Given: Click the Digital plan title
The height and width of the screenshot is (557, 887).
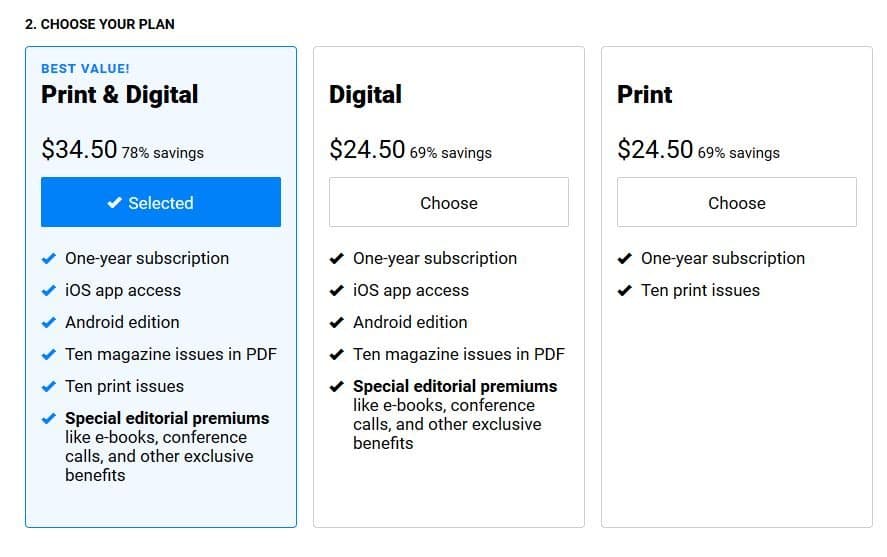Looking at the screenshot, I should (x=365, y=94).
